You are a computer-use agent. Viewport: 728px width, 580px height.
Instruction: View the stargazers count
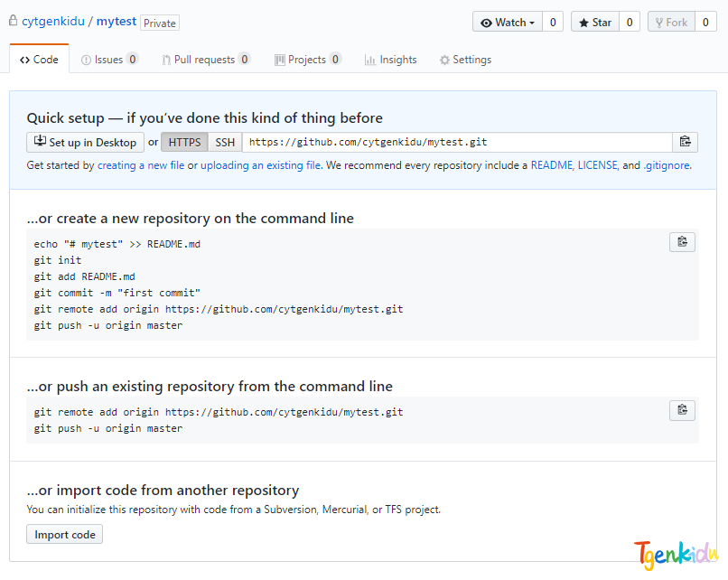[x=630, y=23]
